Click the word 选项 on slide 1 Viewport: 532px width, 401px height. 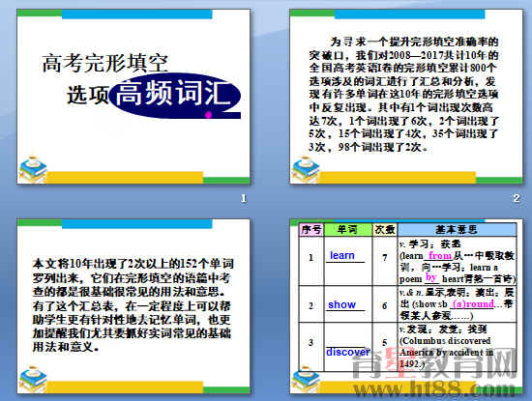pos(88,95)
